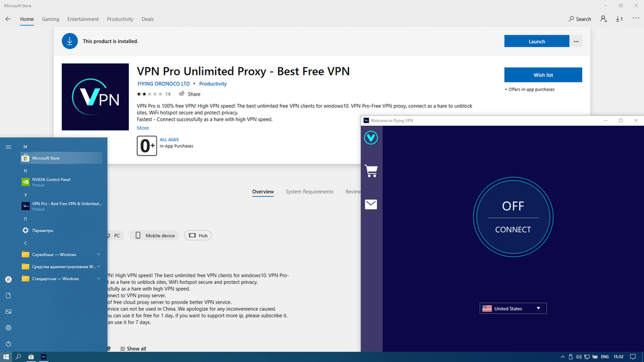
Task: Open Параметры in Start menu list
Action: 61,230
